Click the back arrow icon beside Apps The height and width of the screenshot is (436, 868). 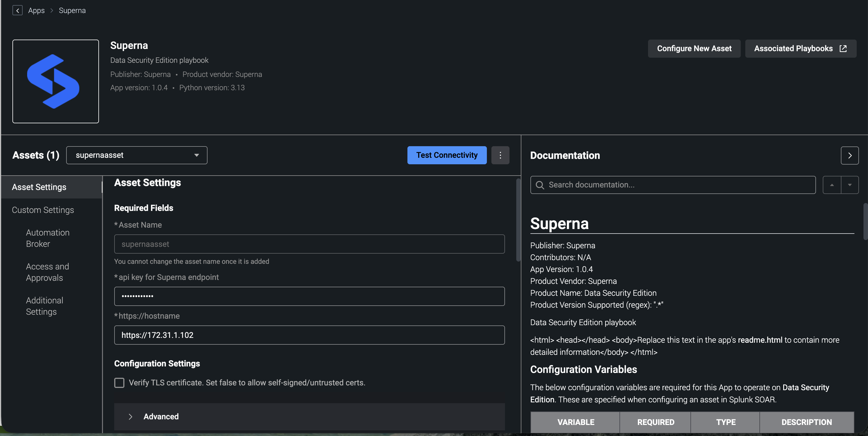click(18, 10)
